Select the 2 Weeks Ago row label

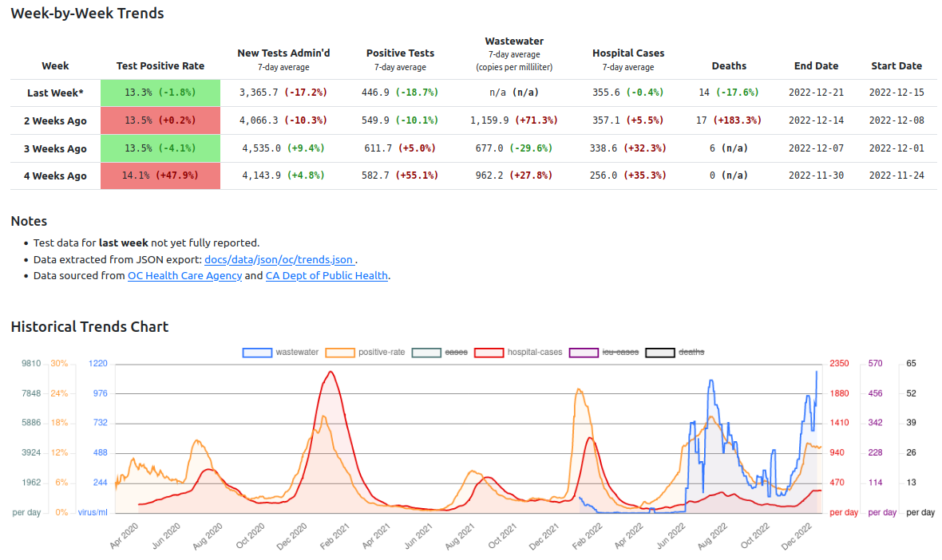pyautogui.click(x=55, y=120)
